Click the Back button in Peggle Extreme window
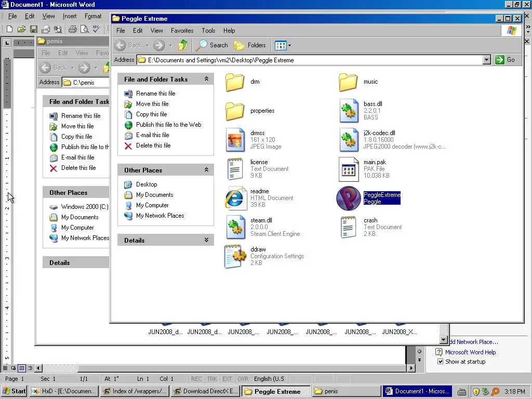 (x=128, y=45)
